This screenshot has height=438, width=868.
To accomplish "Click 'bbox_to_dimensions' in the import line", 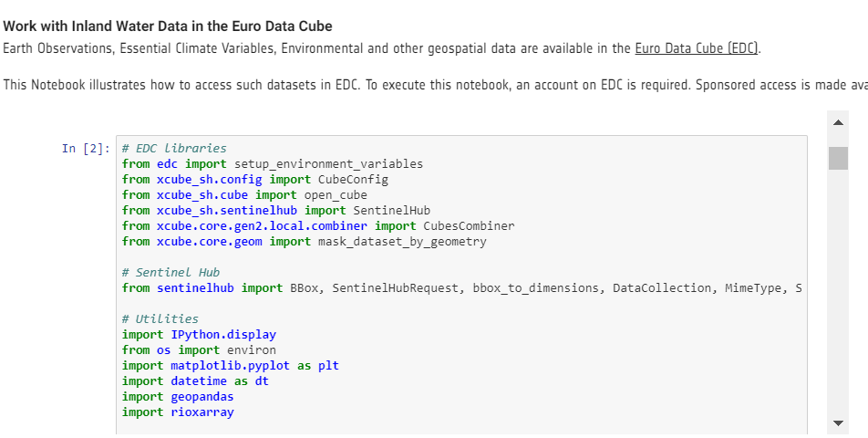I will (x=535, y=288).
